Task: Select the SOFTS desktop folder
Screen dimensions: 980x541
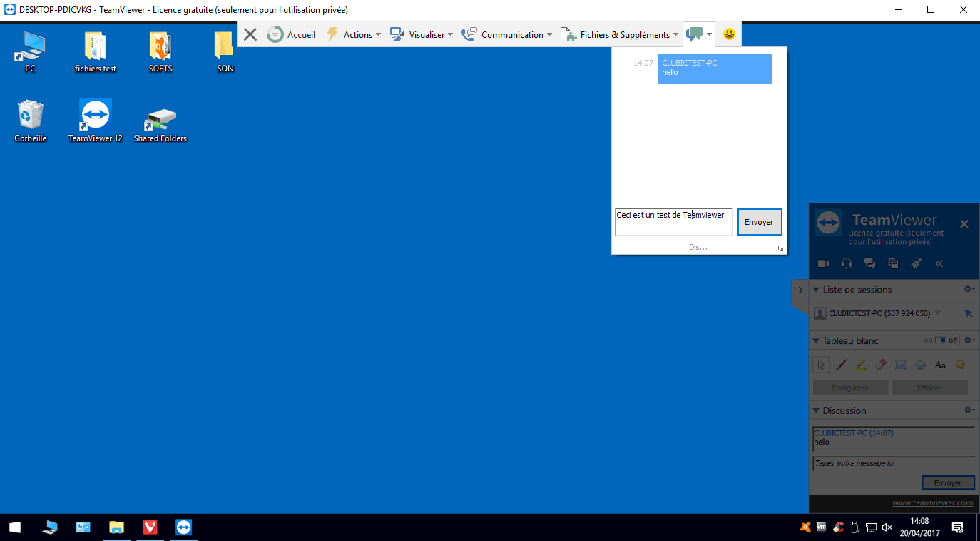Action: tap(160, 53)
